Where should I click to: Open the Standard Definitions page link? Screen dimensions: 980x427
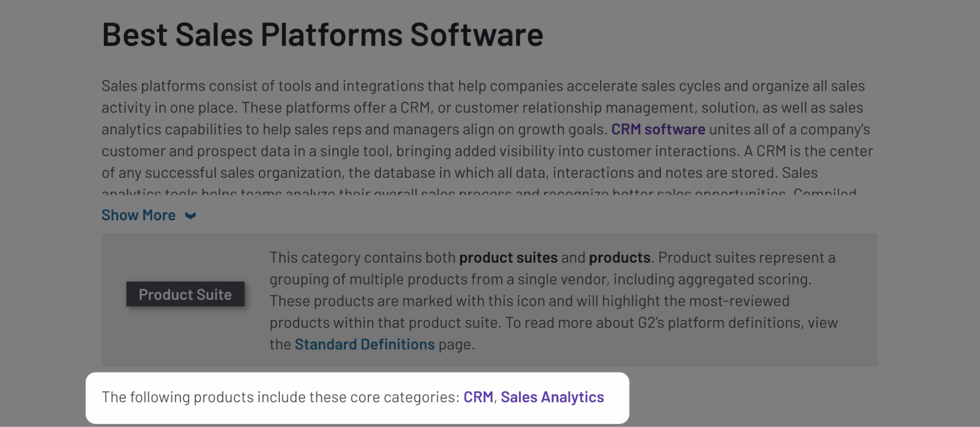click(364, 344)
